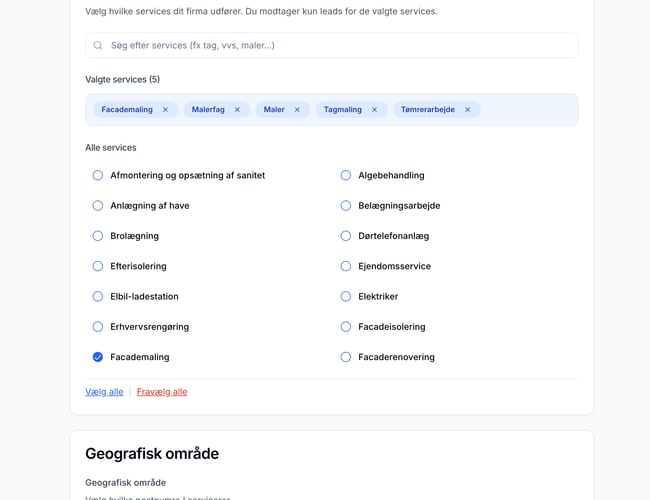The image size is (650, 500).
Task: Select Afmontering og opsætning af sanitet
Action: 98,175
